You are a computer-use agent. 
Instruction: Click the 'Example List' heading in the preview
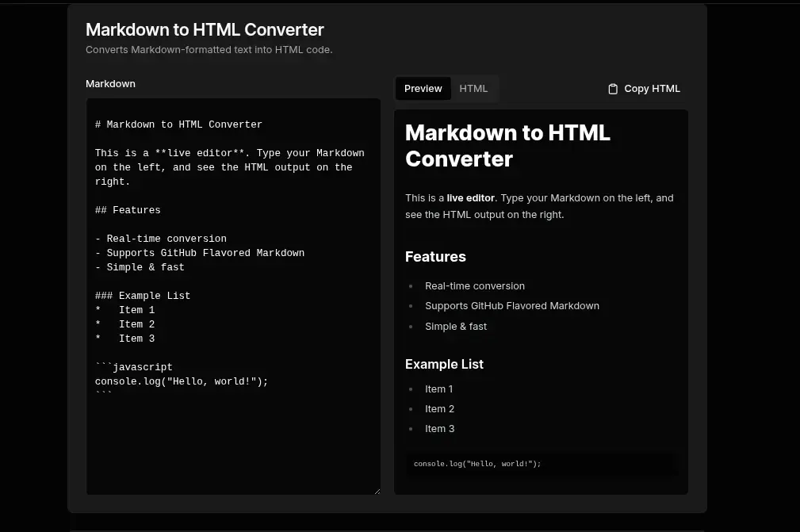click(x=444, y=364)
